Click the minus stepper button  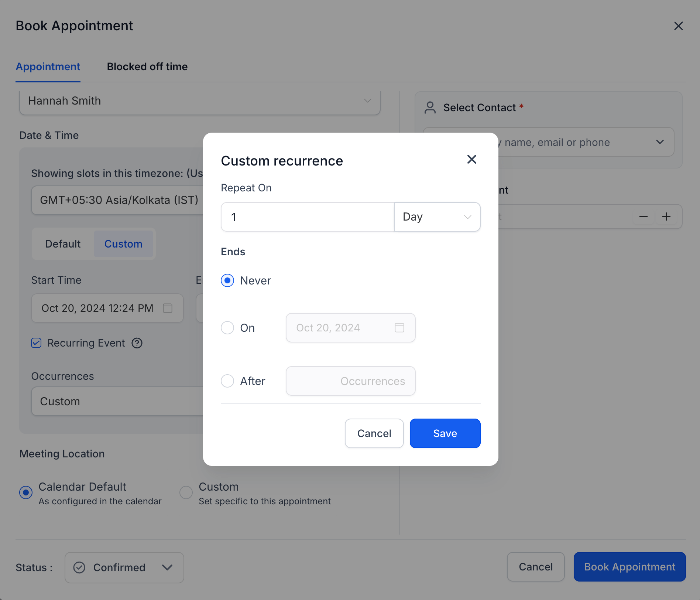point(644,217)
